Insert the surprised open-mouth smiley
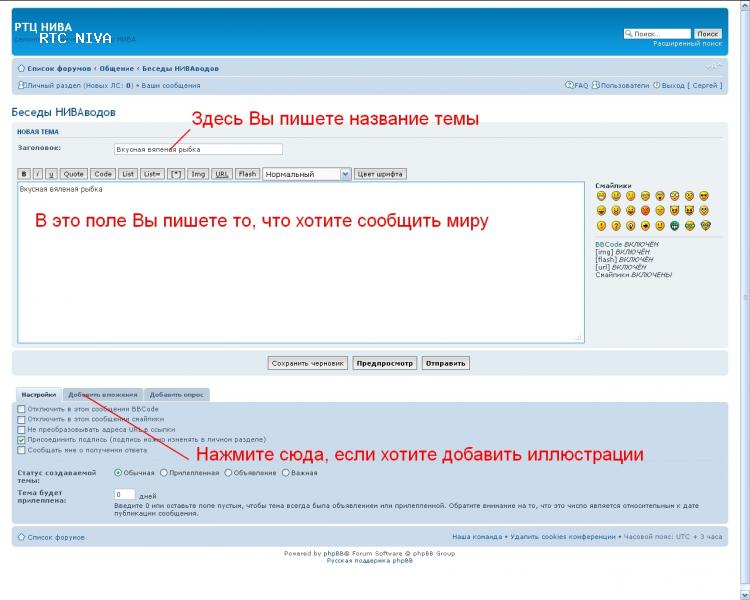The width and height of the screenshot is (750, 600). (660, 196)
